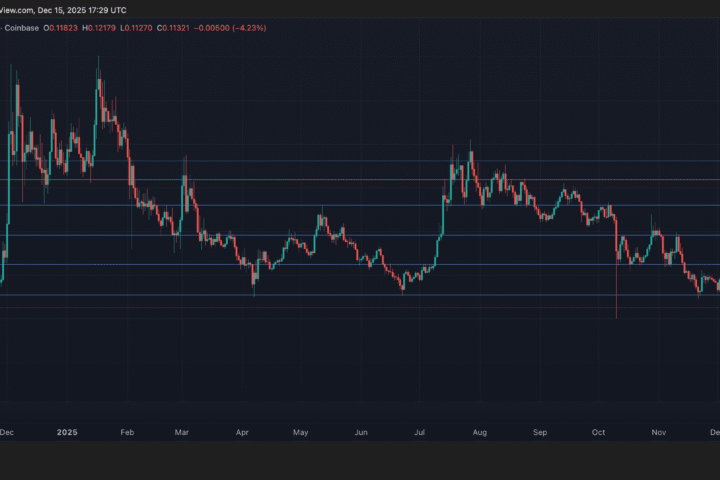
Task: Click the Feb label on time axis
Action: click(127, 432)
